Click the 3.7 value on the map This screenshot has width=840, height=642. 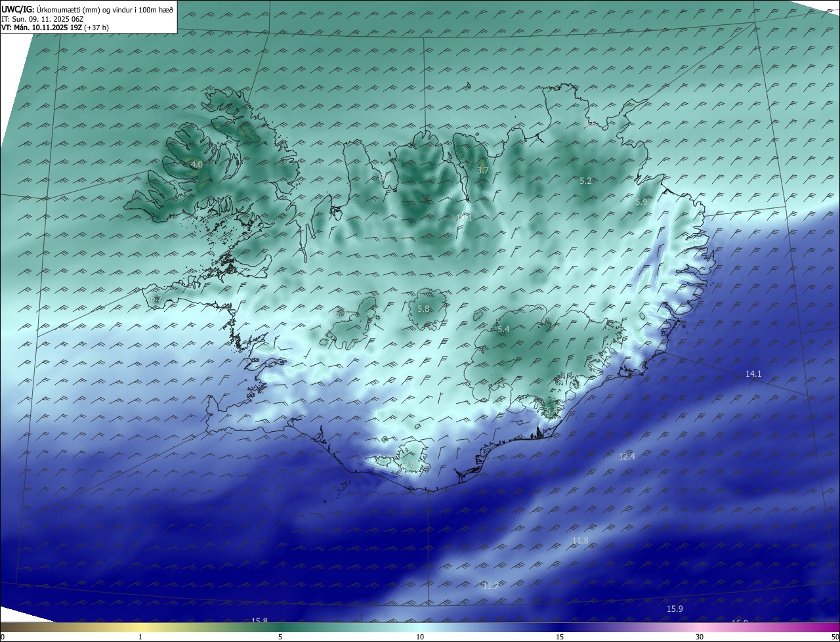(482, 170)
